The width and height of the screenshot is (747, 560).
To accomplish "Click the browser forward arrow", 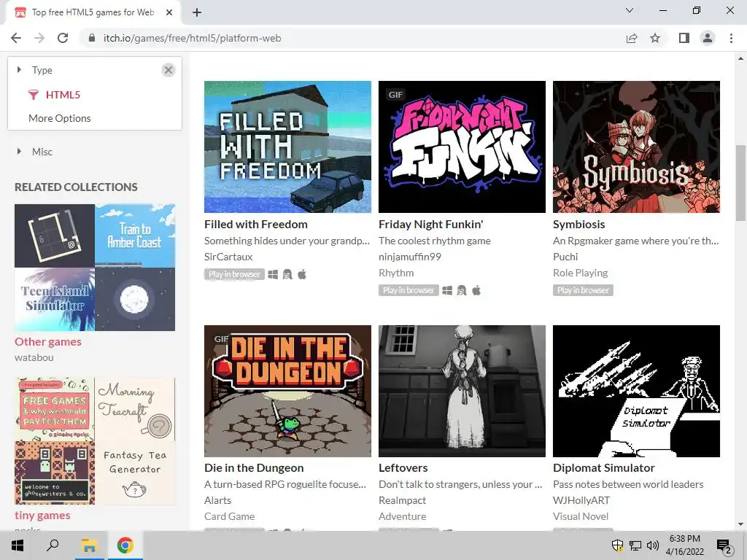I will coord(39,38).
